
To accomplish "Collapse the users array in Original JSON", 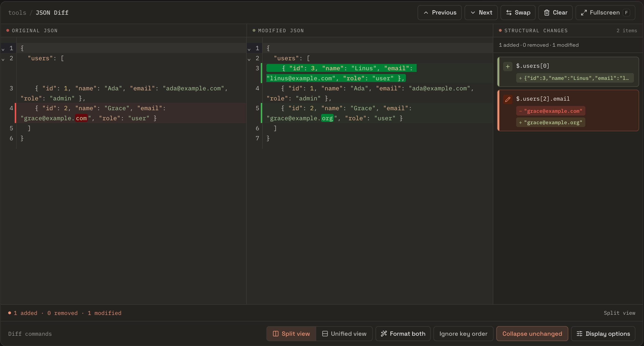I will click(x=3, y=59).
